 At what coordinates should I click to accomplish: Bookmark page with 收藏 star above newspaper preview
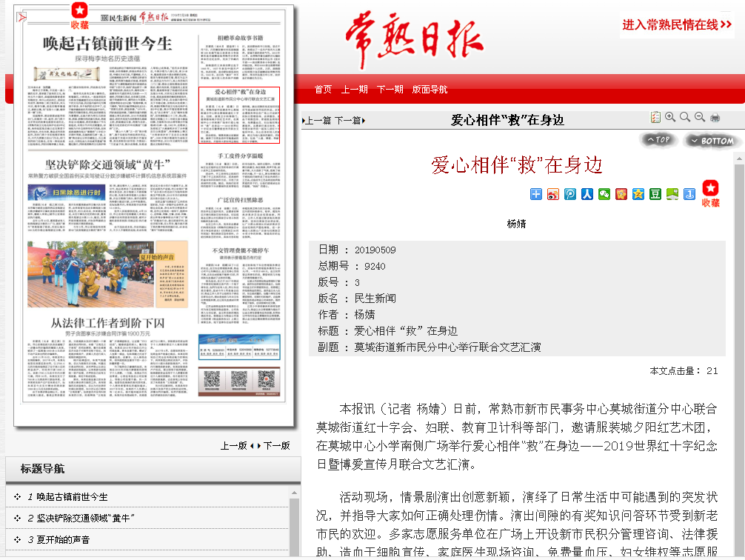coord(79,16)
